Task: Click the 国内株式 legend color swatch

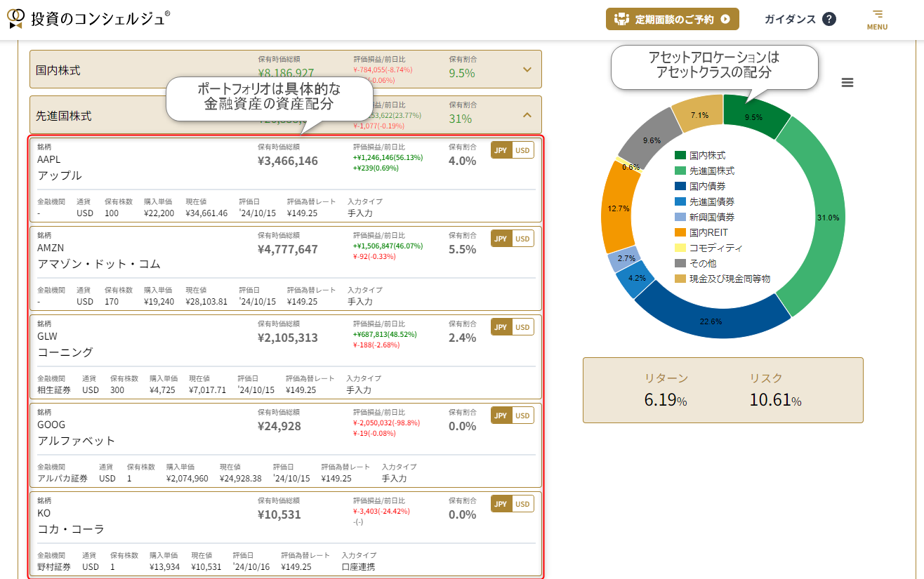Action: point(680,155)
